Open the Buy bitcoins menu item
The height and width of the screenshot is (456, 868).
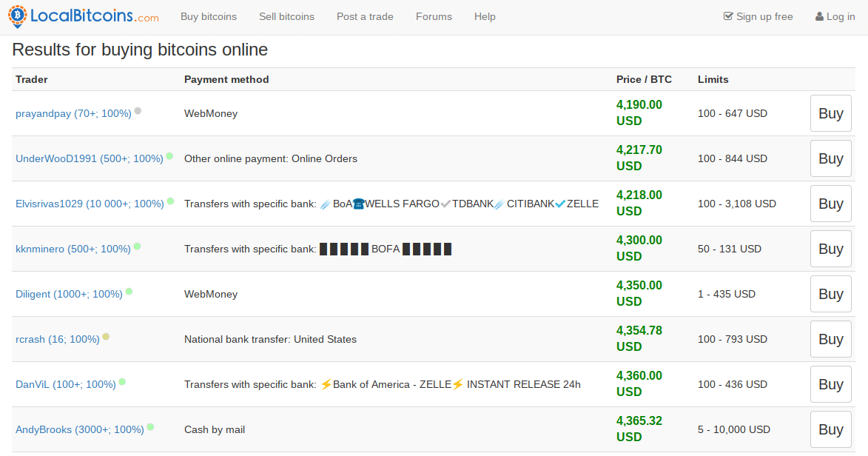point(209,16)
